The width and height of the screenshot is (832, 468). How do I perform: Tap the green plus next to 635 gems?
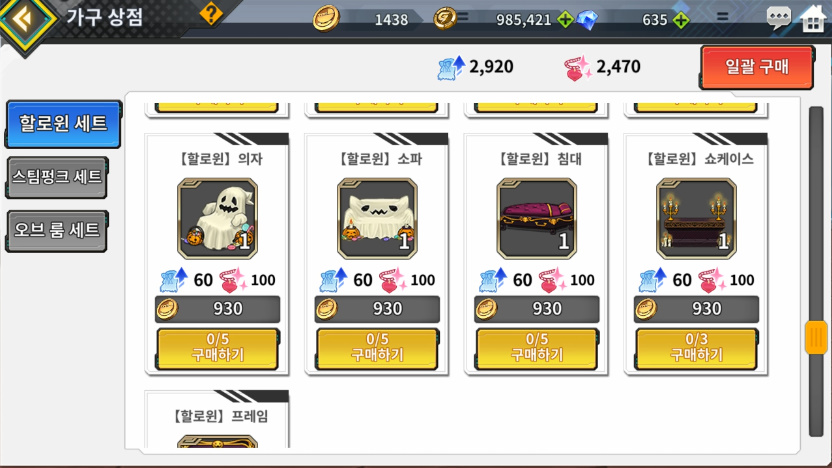[681, 20]
